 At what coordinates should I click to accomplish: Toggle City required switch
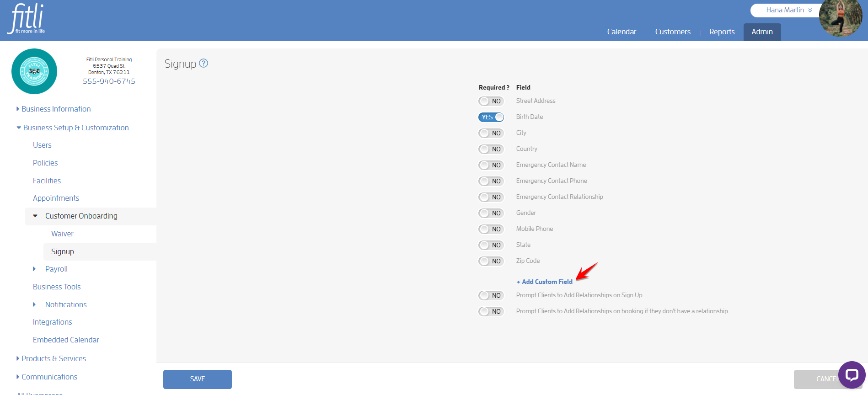[491, 133]
